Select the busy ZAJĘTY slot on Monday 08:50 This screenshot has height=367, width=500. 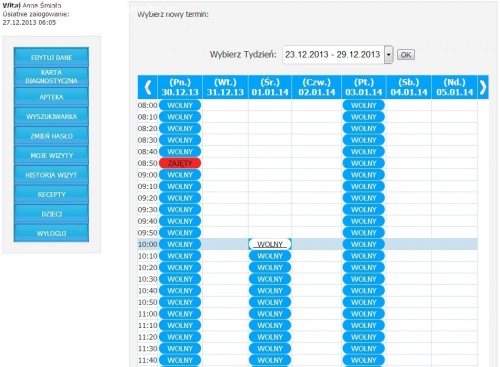click(180, 163)
